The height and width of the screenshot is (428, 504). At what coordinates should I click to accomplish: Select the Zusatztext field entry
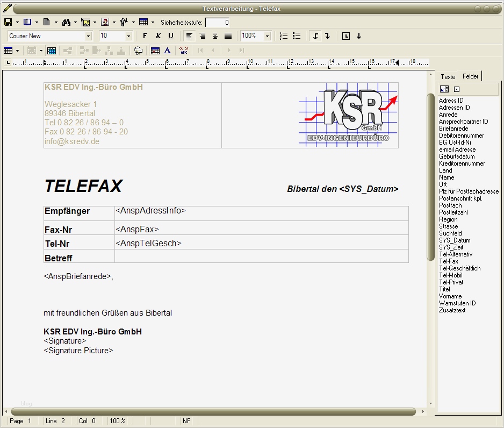point(452,310)
